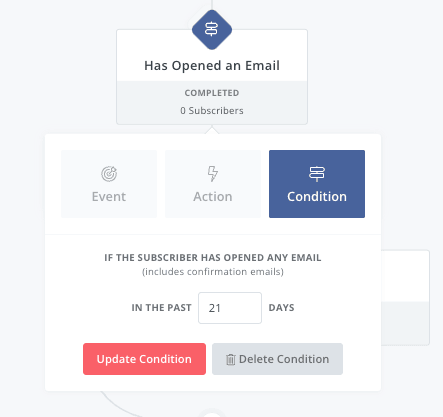Save changes with Update Condition
Screen dimensions: 443x417
click(144, 359)
